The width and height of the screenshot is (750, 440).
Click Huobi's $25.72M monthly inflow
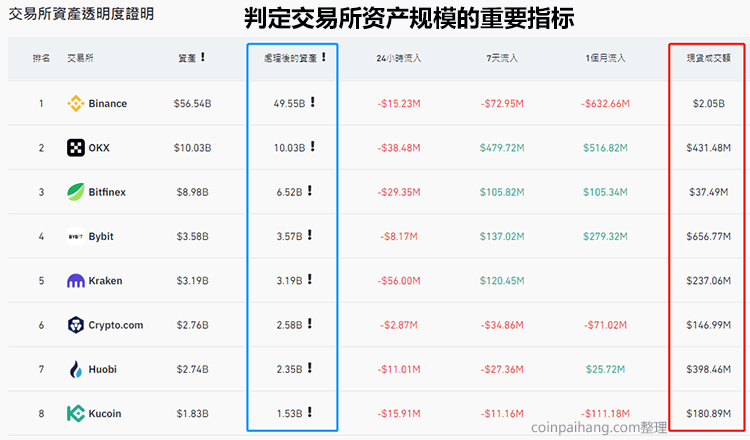click(605, 369)
